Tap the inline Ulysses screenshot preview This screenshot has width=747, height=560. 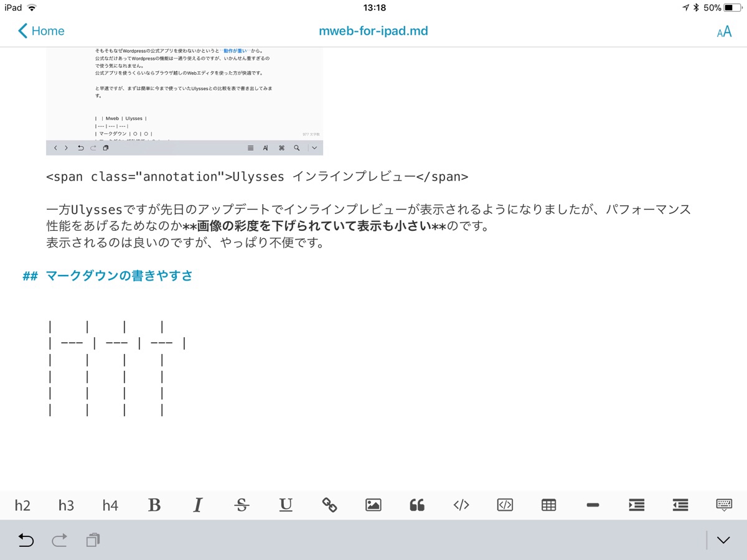pos(184,101)
